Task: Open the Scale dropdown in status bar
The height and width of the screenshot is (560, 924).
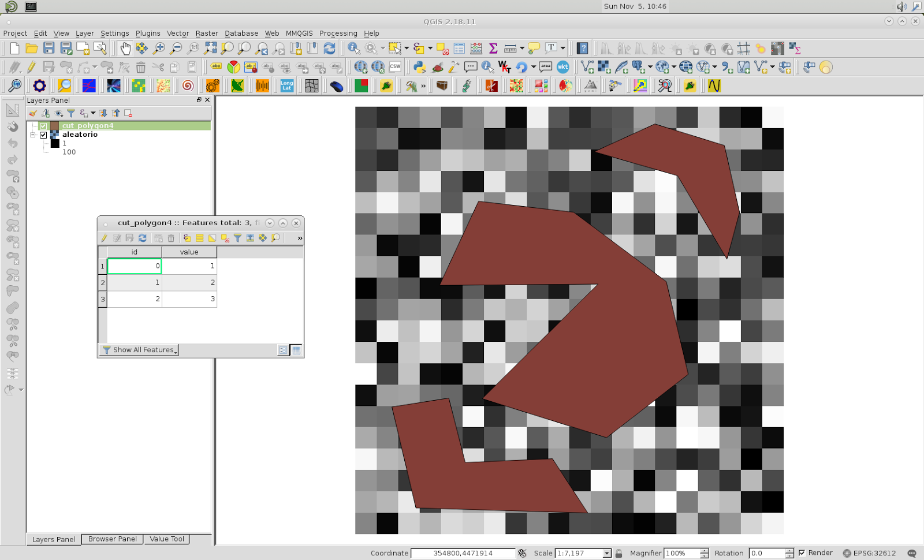Action: (x=606, y=553)
